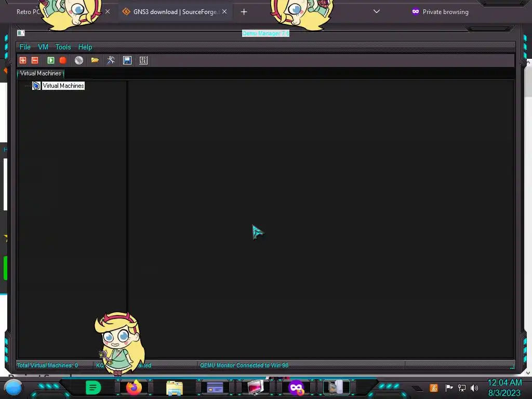Remove virtual machine with red minus icon

point(35,60)
